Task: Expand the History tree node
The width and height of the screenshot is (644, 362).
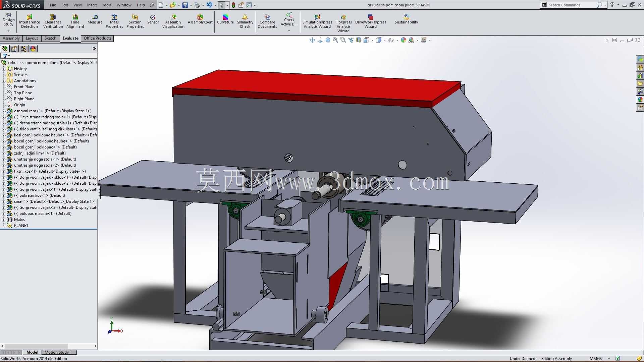Action: [x=3, y=69]
